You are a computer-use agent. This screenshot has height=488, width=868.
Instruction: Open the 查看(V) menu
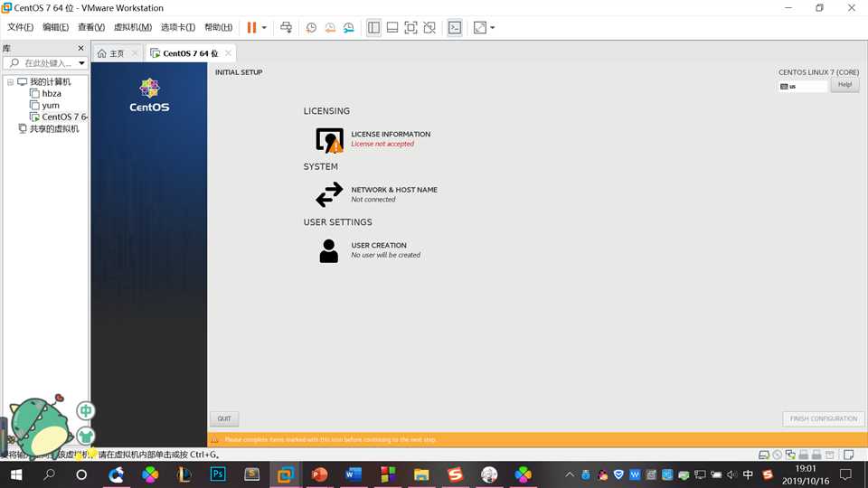point(91,27)
